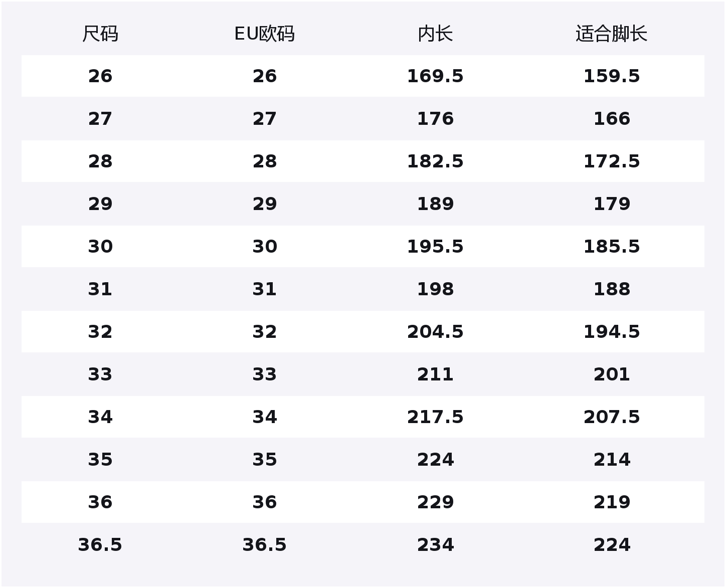Click the 尺码 column header
This screenshot has width=726, height=588.
[100, 34]
